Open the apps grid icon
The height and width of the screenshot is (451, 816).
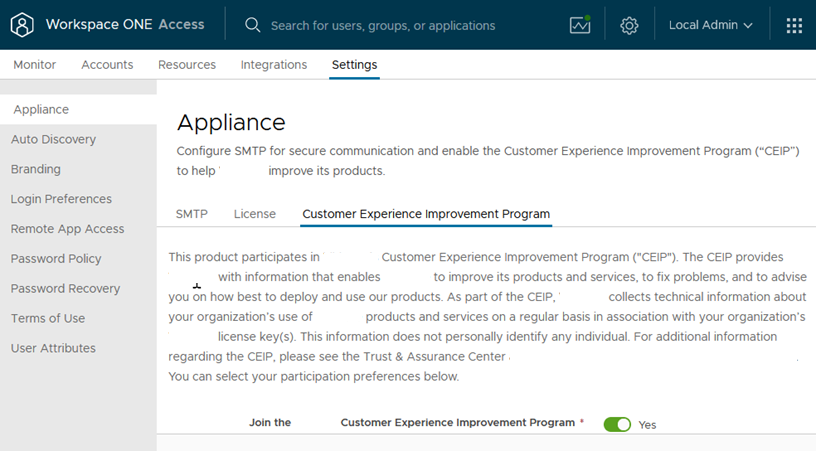click(x=794, y=25)
